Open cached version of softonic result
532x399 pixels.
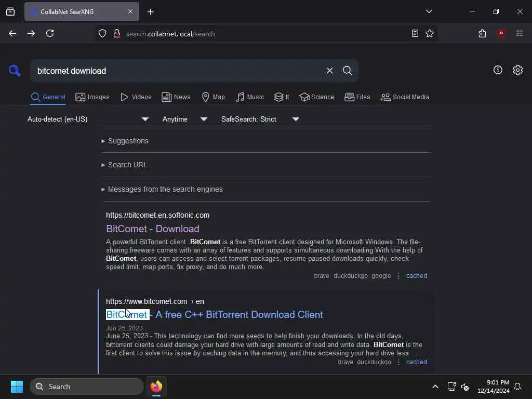(417, 276)
